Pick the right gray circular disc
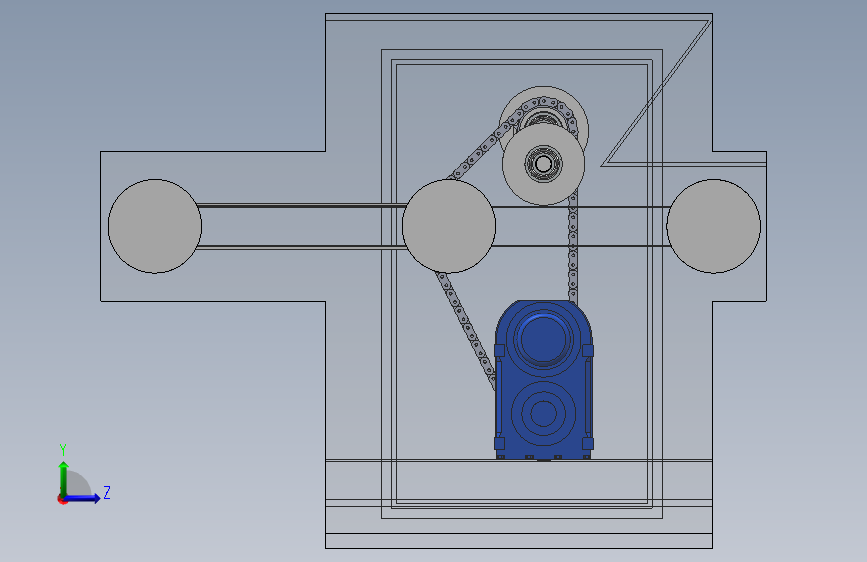Screen dimensions: 867x562 (x=713, y=226)
